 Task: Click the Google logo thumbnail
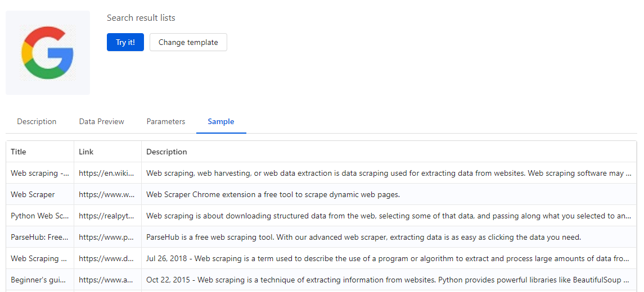click(48, 53)
